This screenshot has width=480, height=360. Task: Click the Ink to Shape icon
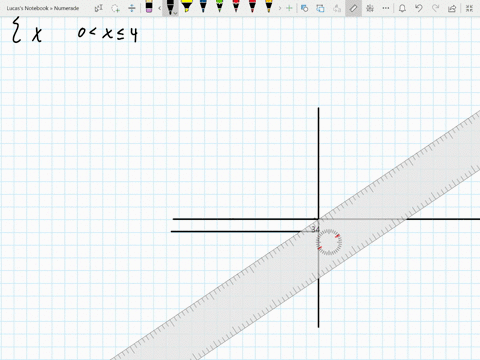coord(320,8)
